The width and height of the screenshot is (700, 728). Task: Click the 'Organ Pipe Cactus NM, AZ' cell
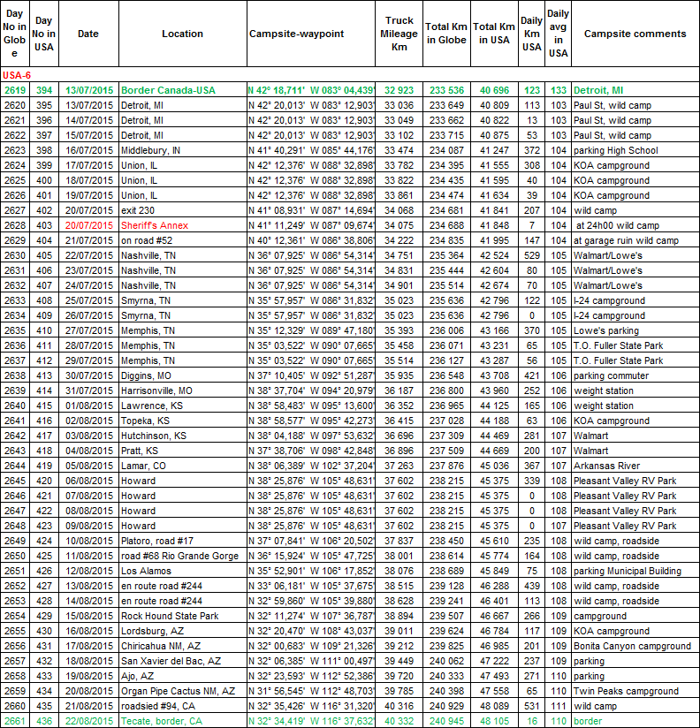[178, 691]
